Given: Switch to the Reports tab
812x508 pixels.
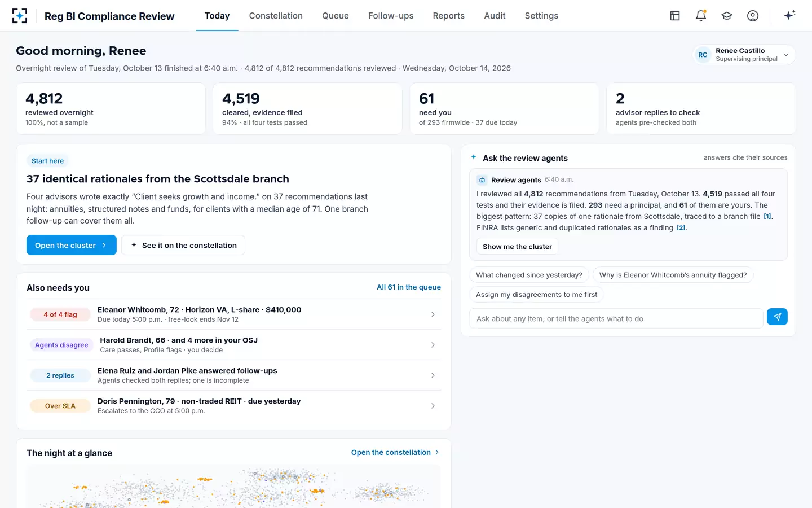Looking at the screenshot, I should coord(449,16).
